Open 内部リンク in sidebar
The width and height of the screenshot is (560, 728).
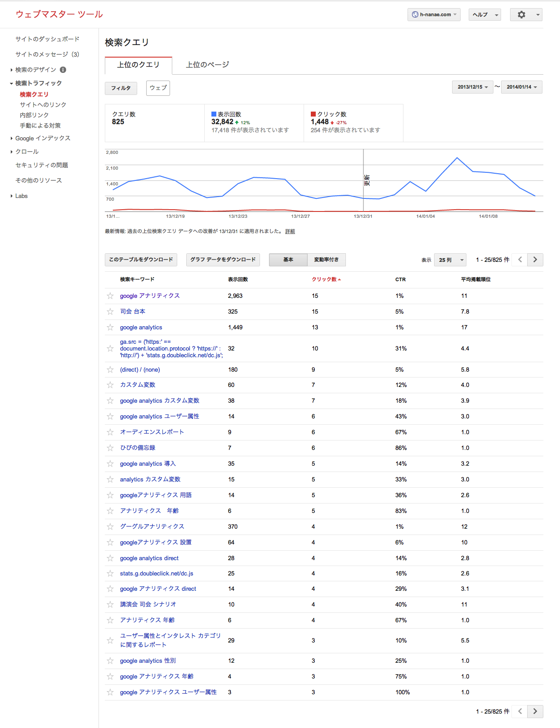34,115
